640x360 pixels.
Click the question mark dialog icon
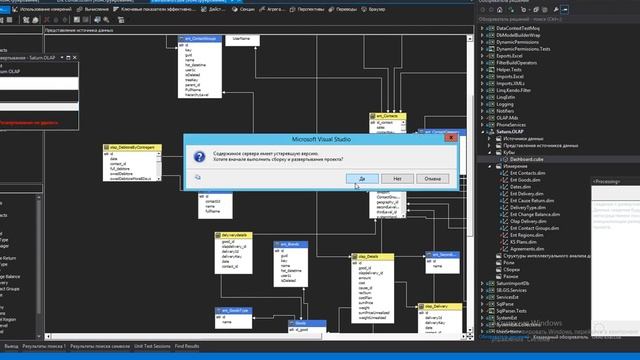click(x=199, y=156)
